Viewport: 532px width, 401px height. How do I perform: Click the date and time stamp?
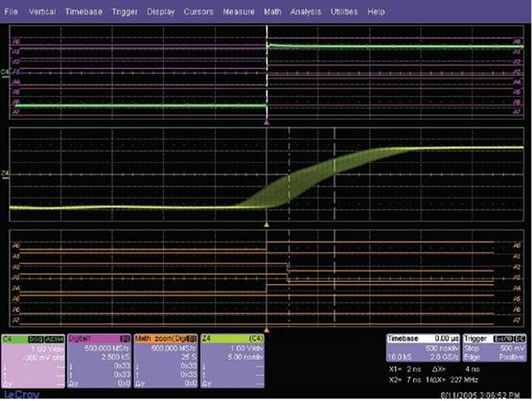click(x=480, y=395)
